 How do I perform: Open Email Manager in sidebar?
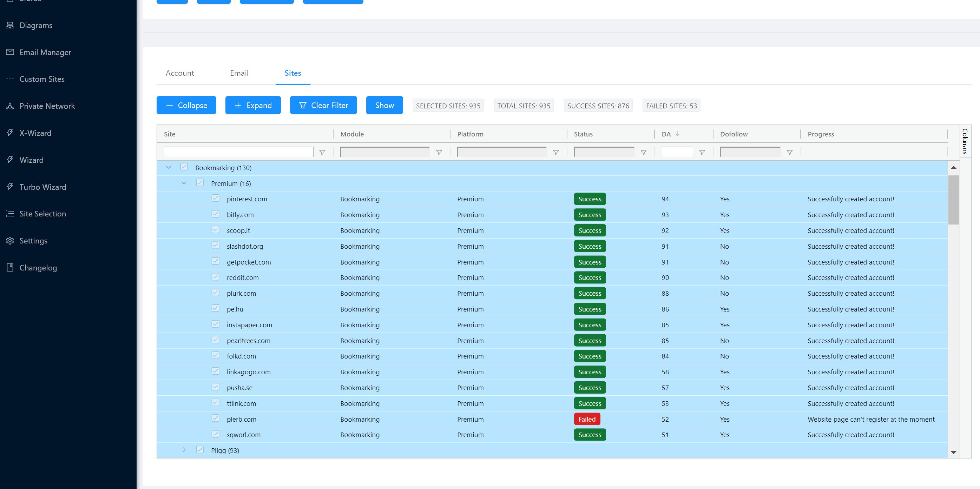45,52
